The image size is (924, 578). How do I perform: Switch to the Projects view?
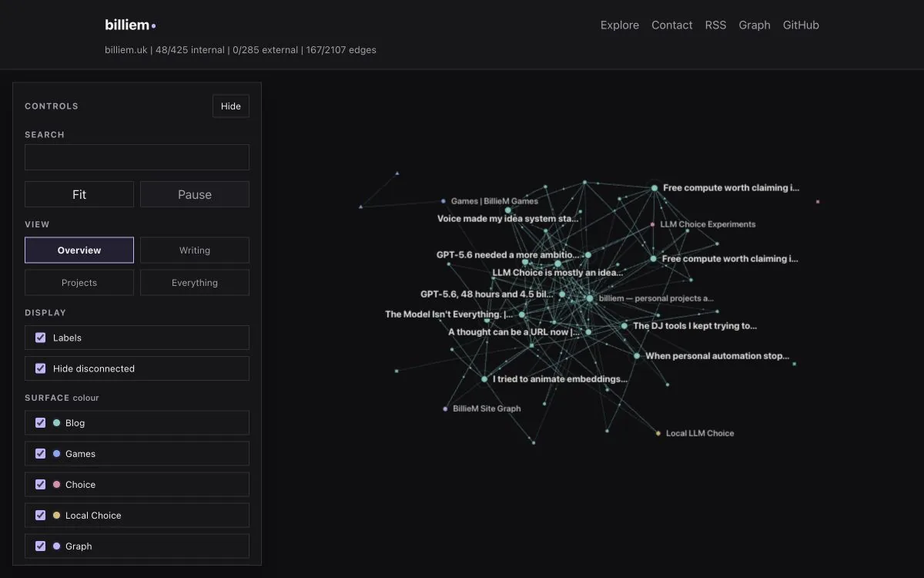click(x=79, y=283)
